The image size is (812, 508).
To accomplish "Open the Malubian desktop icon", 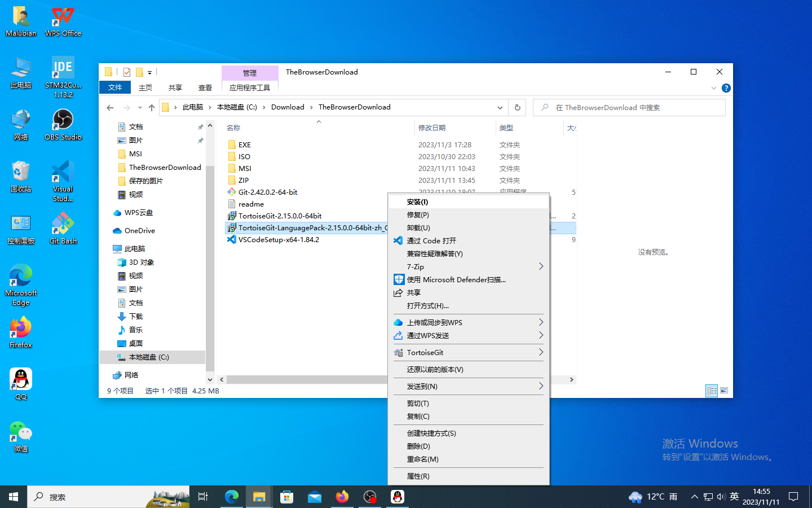I will [x=21, y=22].
